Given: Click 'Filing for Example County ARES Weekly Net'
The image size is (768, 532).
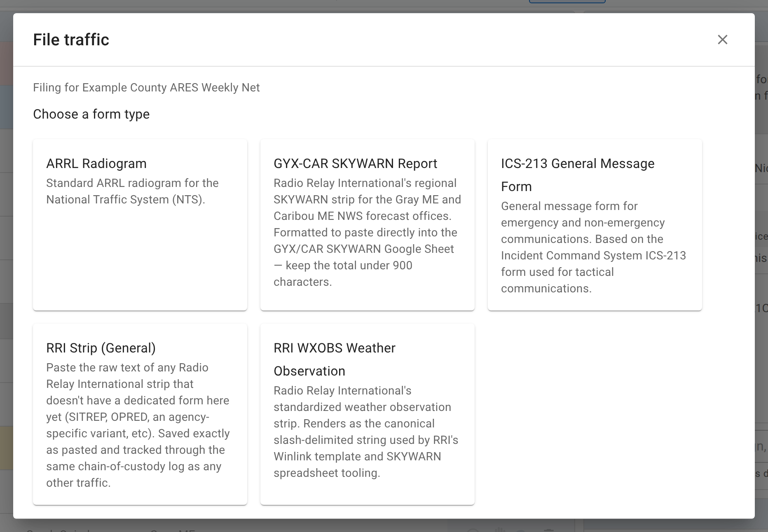Looking at the screenshot, I should click(x=146, y=88).
